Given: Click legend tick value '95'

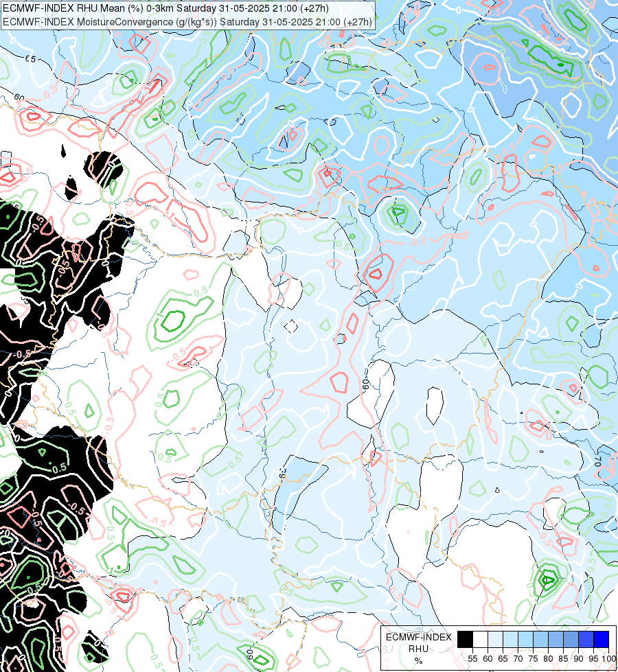Looking at the screenshot, I should point(593,659).
